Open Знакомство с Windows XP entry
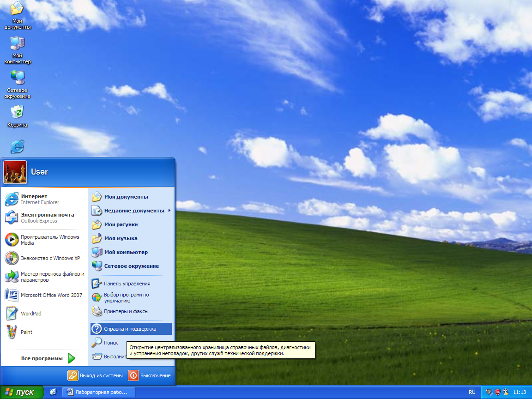This screenshot has height=399, width=532. pyautogui.click(x=44, y=258)
